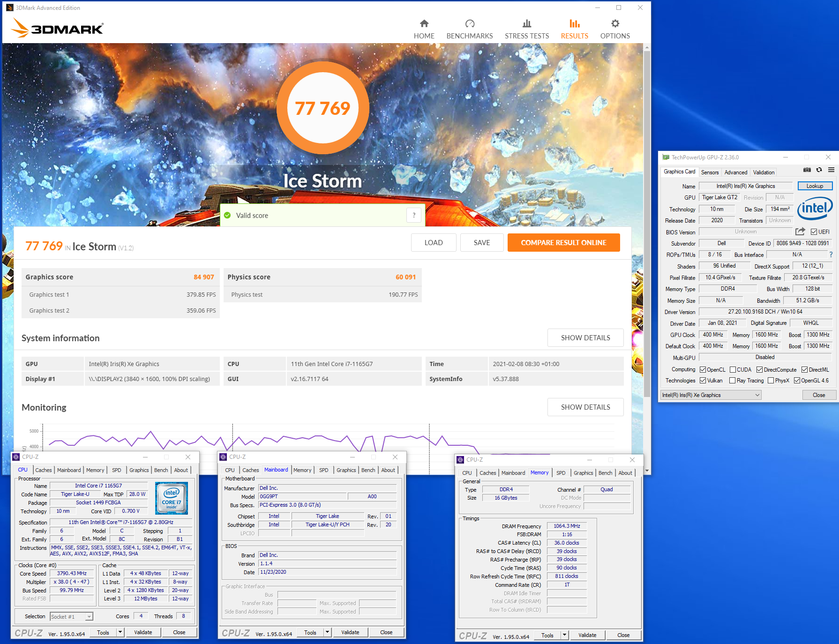Toggle the UEFI checkbox in GPU-Z
This screenshot has width=839, height=644.
point(814,232)
